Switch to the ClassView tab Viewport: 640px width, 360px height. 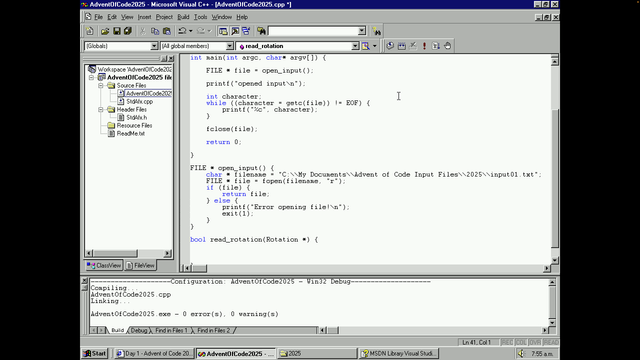[x=104, y=265]
